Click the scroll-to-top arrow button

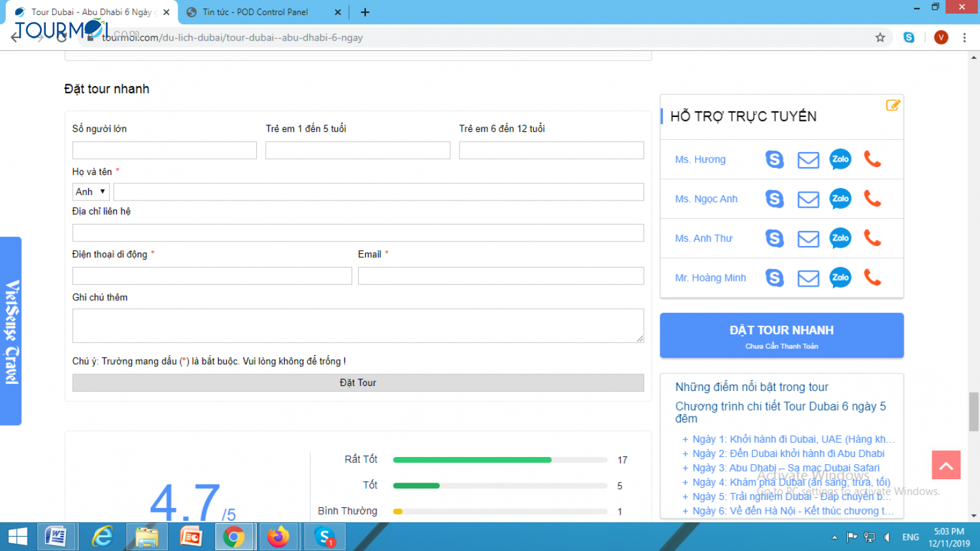(946, 465)
